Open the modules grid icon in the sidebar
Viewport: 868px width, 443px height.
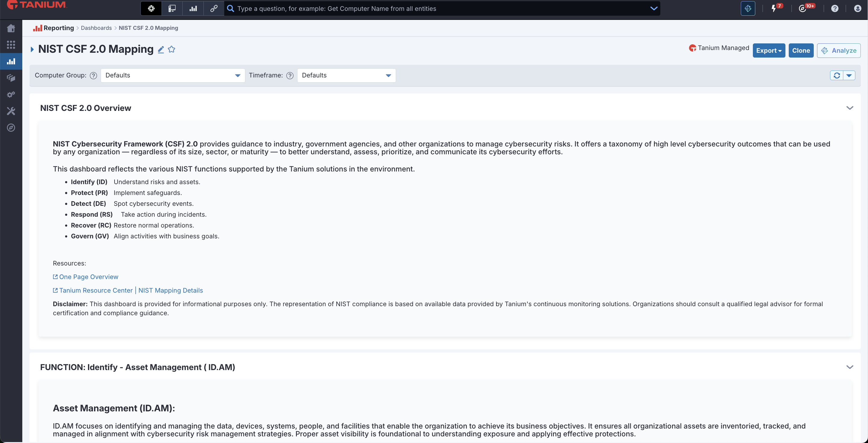click(x=11, y=45)
